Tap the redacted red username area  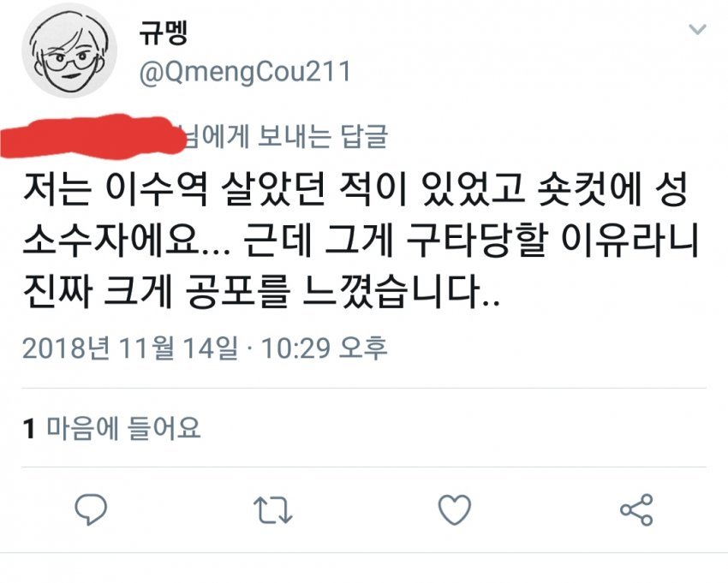pos(92,135)
